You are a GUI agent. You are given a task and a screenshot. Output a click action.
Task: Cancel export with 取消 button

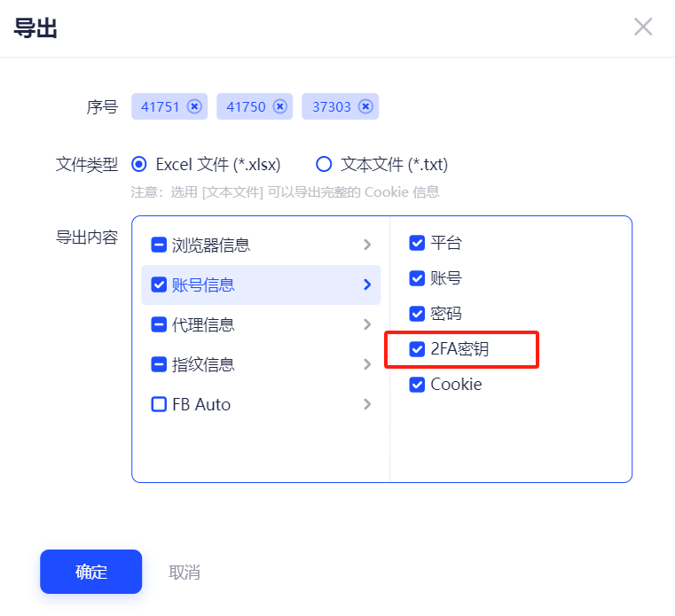coord(184,573)
